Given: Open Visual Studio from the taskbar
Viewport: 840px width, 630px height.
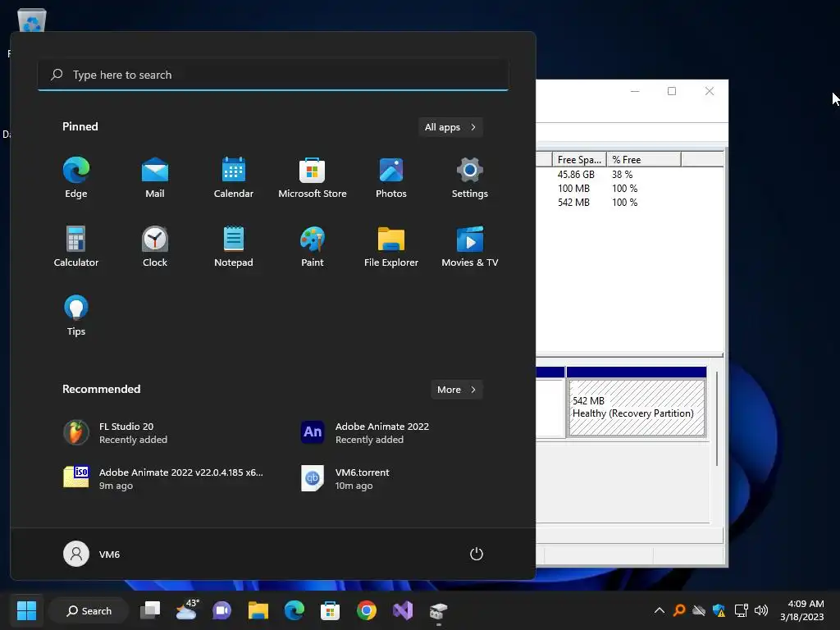Looking at the screenshot, I should [x=402, y=610].
